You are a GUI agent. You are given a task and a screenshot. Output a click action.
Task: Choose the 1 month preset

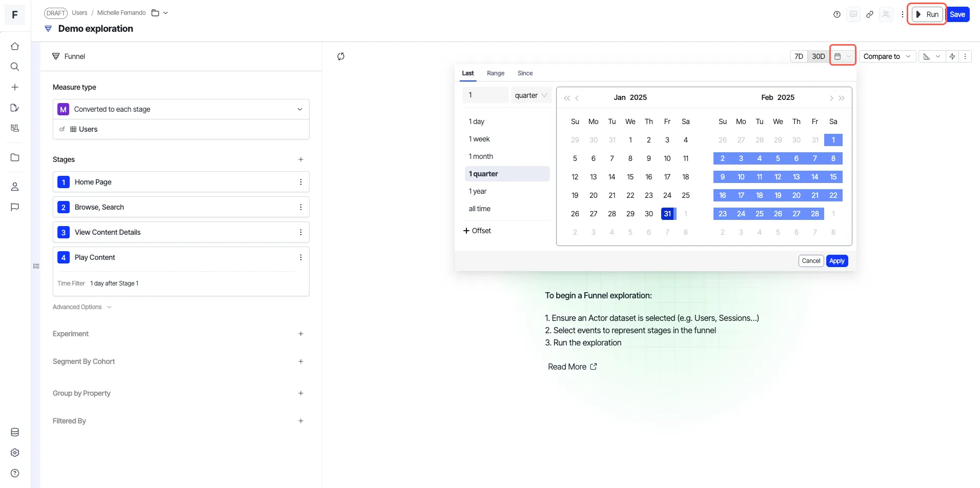(x=507, y=156)
